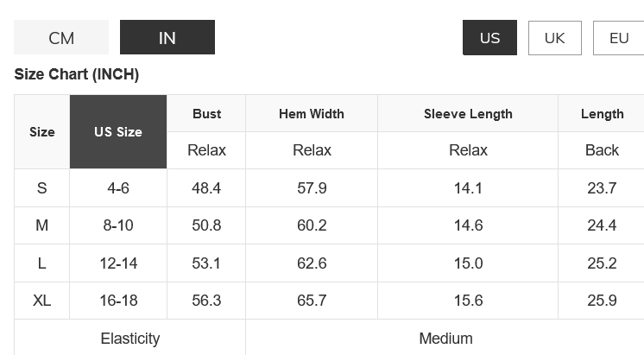The image size is (644, 355).
Task: Click the 4-6 US size cell
Action: click(118, 188)
